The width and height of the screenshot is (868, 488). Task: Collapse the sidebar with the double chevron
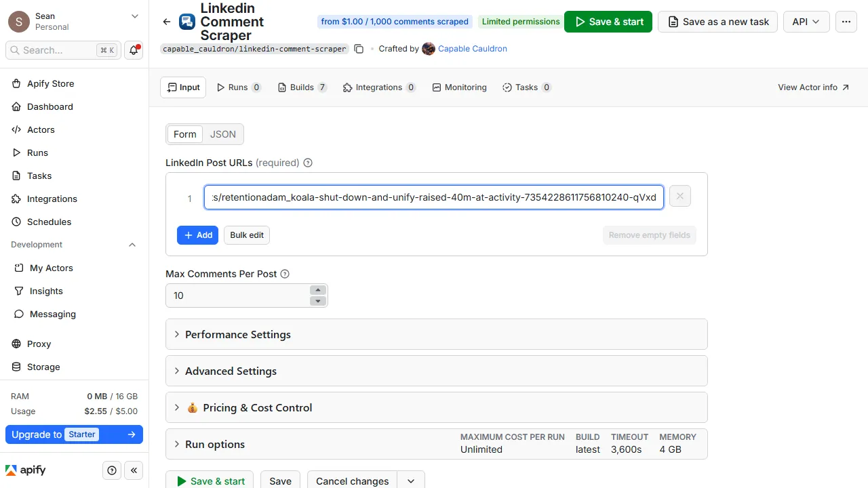coord(134,470)
